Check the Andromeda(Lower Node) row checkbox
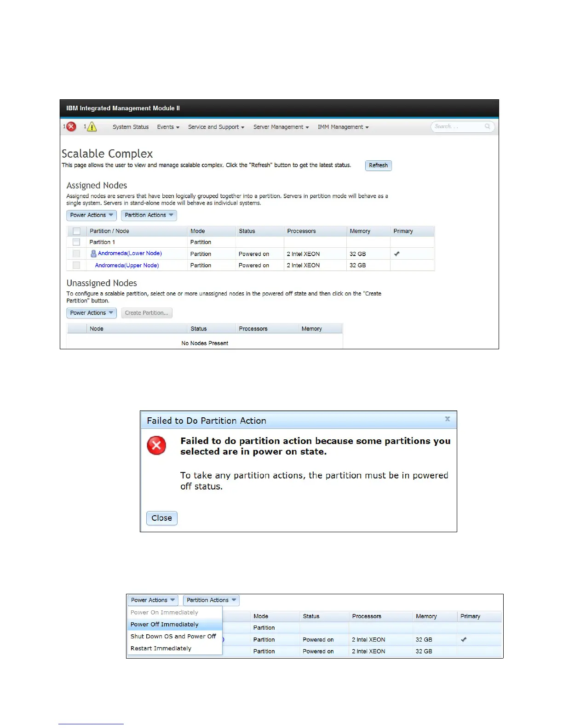The width and height of the screenshot is (563, 728). pos(76,254)
